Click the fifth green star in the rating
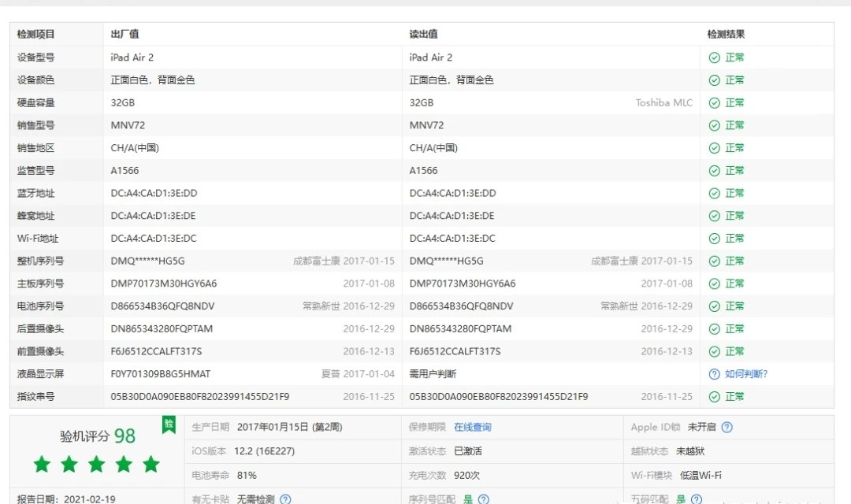The height and width of the screenshot is (504, 851). click(151, 465)
